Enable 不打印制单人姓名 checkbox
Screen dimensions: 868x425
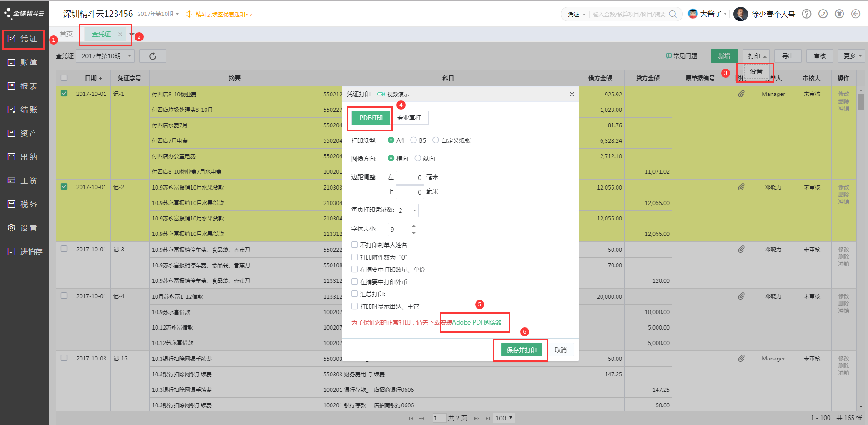355,245
